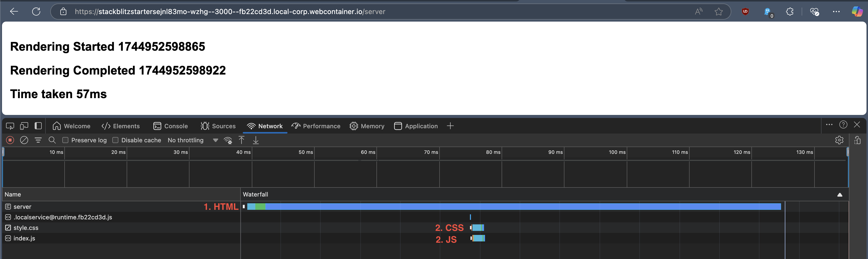Grab the right timeline overview handle
Viewport: 868px width, 259px height.
847,152
